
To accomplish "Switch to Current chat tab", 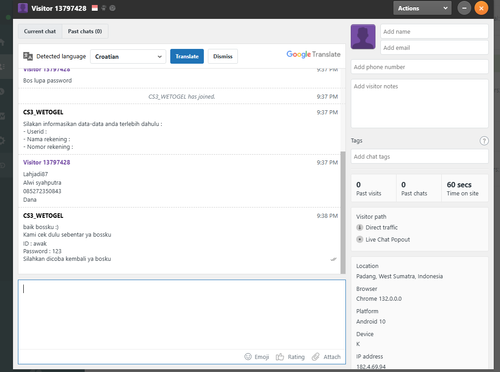I will [40, 31].
